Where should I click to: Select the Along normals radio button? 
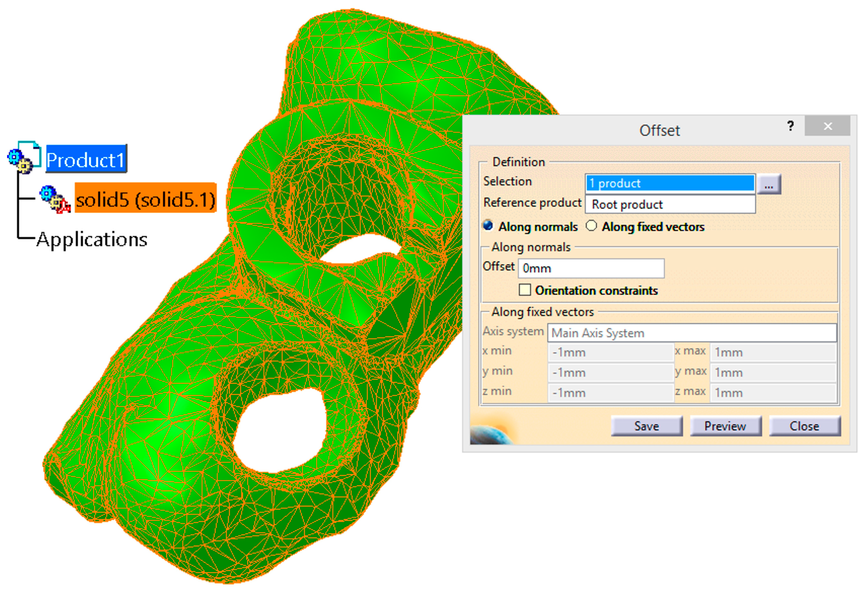[x=488, y=226]
